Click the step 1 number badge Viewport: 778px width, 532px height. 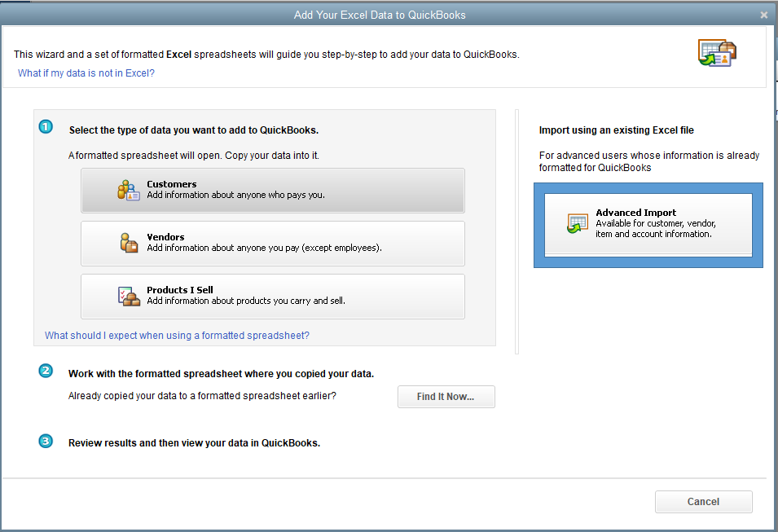click(46, 127)
